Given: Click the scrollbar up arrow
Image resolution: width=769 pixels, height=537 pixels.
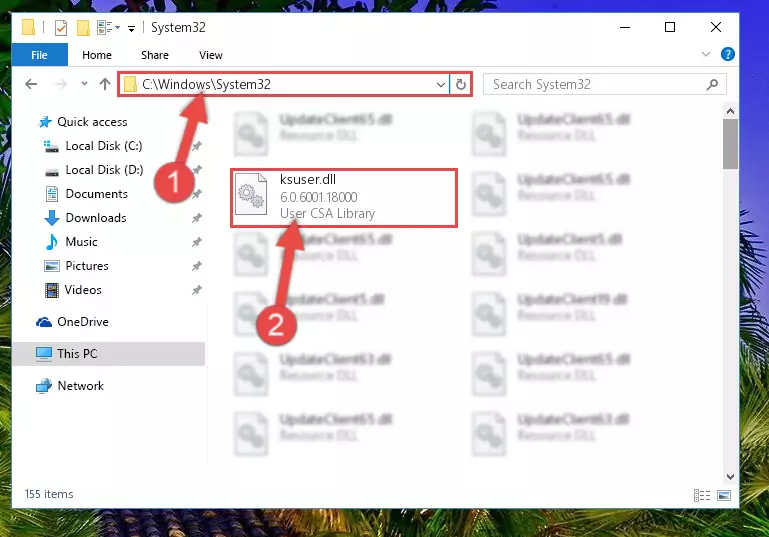Looking at the screenshot, I should (730, 111).
